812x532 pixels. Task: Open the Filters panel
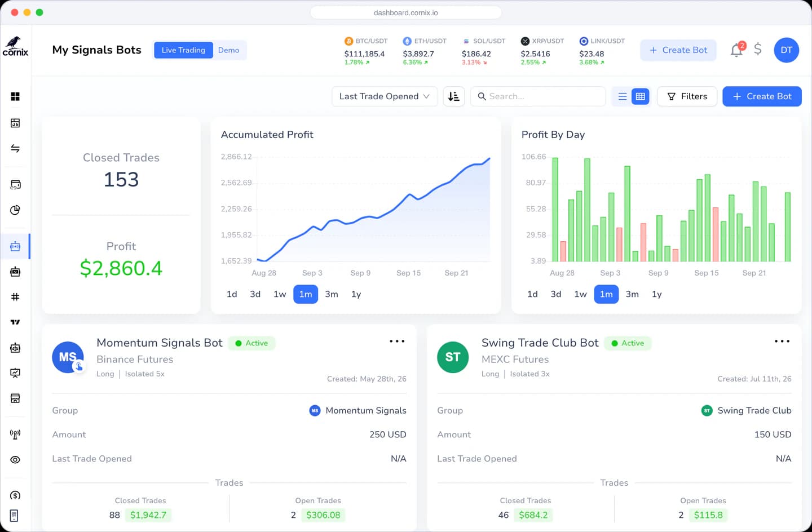click(x=687, y=96)
